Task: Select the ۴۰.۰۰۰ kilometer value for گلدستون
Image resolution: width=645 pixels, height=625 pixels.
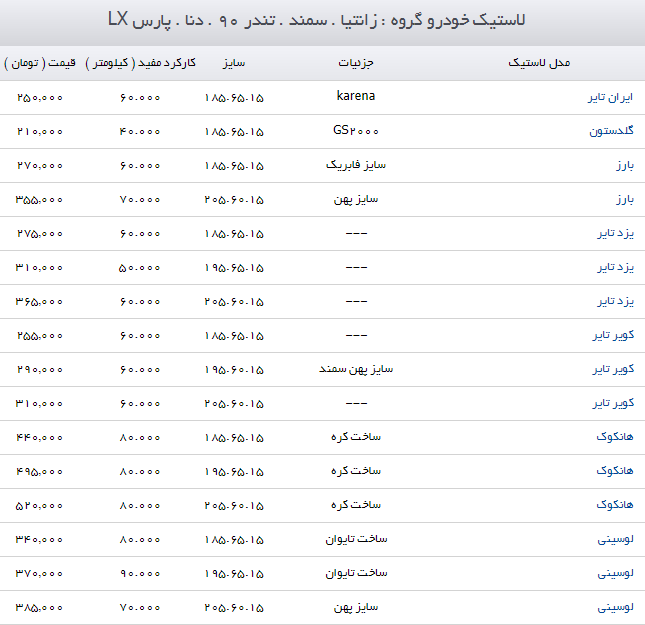Action: point(140,132)
